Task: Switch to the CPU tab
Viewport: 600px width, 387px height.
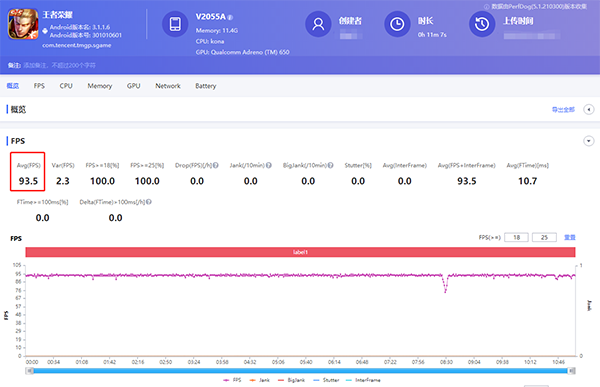Action: [66, 86]
